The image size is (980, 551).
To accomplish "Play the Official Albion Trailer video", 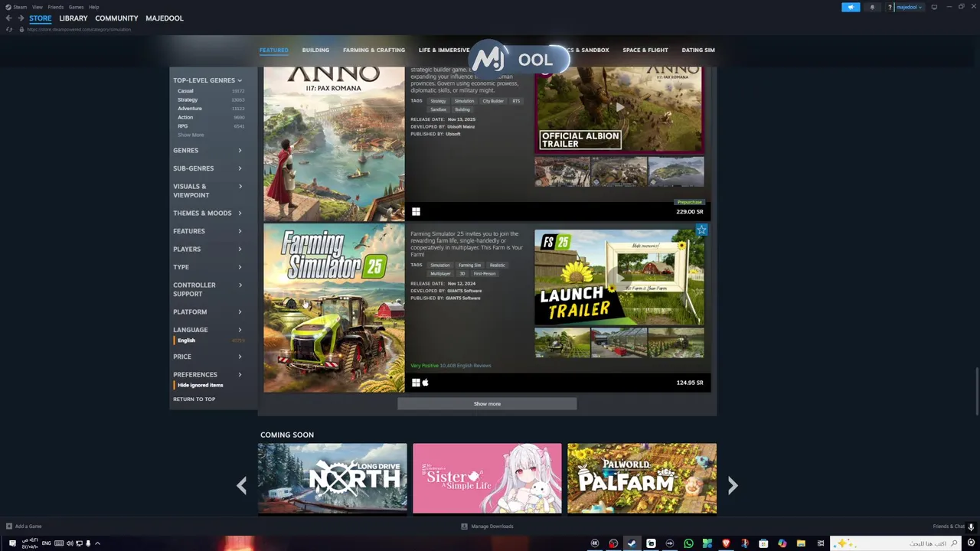I will click(619, 108).
